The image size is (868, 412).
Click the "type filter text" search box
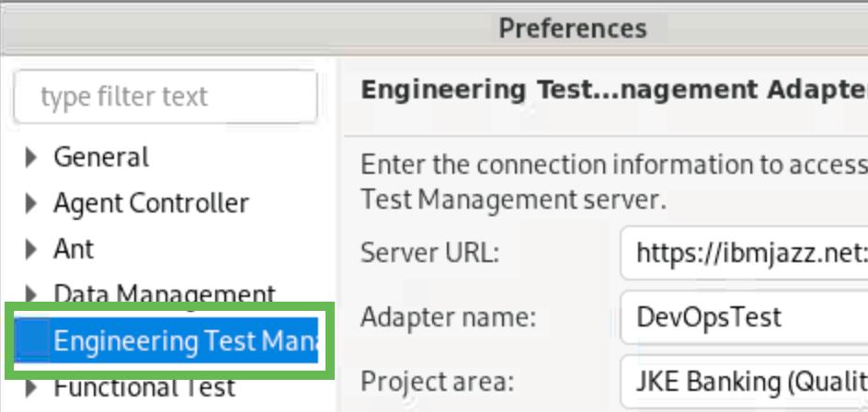tap(166, 97)
